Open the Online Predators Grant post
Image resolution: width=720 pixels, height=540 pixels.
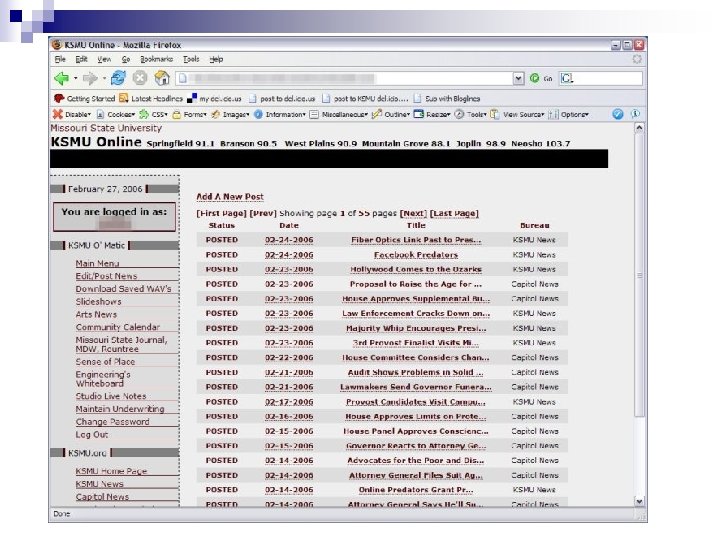pyautogui.click(x=416, y=490)
